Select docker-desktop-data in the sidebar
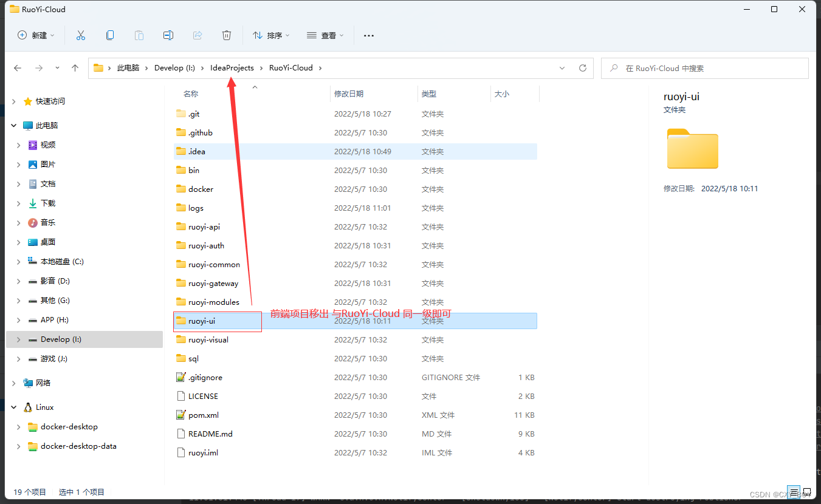The width and height of the screenshot is (821, 504). (x=78, y=446)
